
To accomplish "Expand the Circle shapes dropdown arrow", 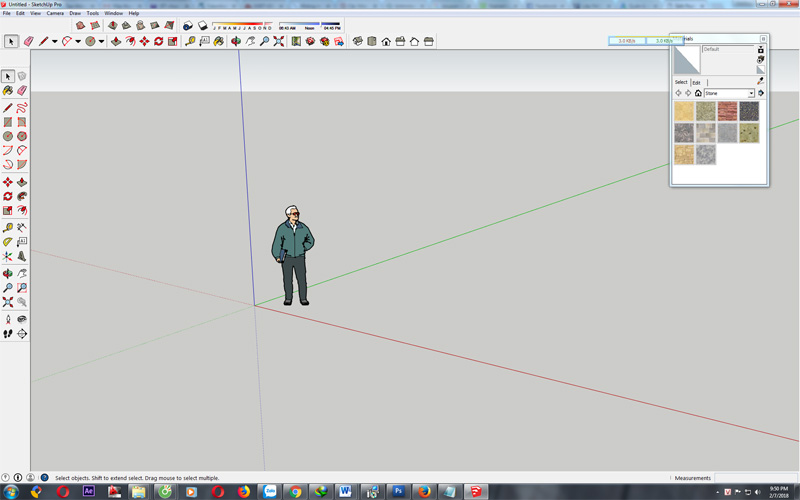I will 102,42.
